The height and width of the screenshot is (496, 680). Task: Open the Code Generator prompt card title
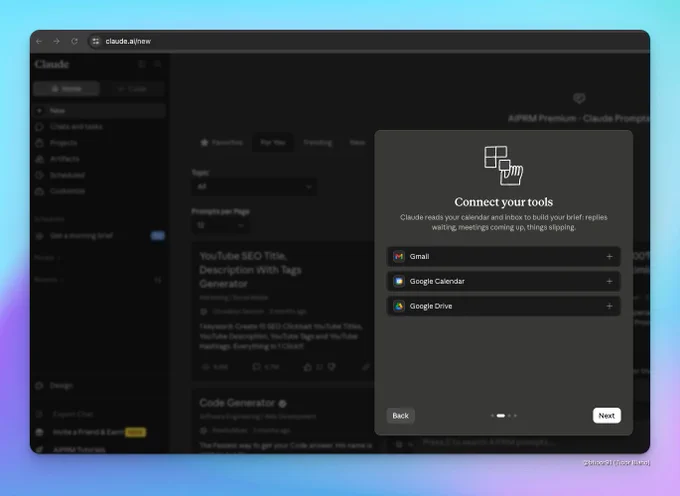237,403
